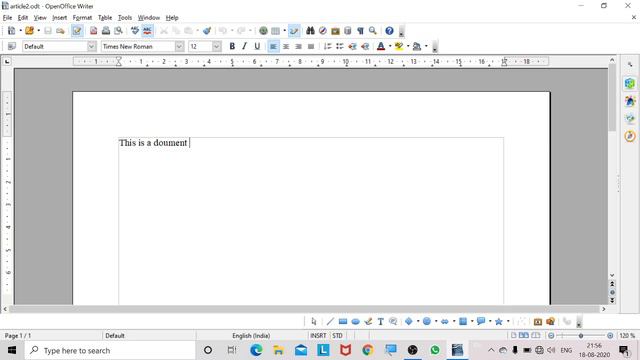Toggle Italic formatting
The height and width of the screenshot is (360, 640).
coord(244,46)
